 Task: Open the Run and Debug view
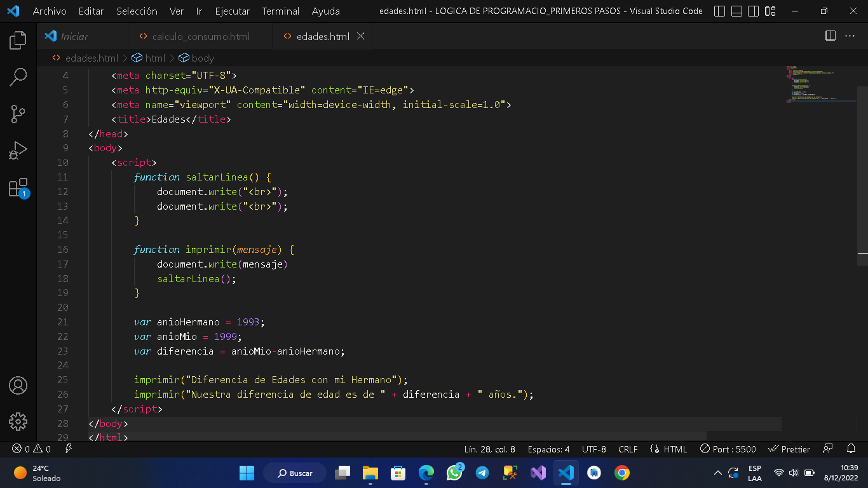point(18,151)
